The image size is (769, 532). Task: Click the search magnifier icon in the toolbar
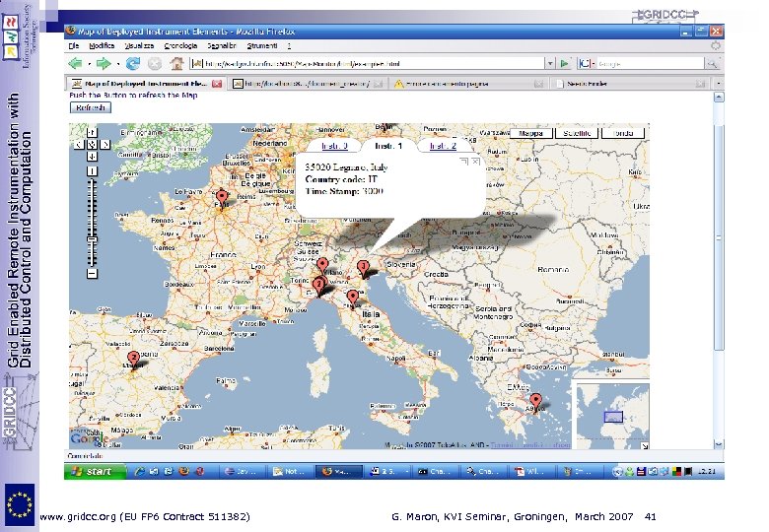pos(711,63)
